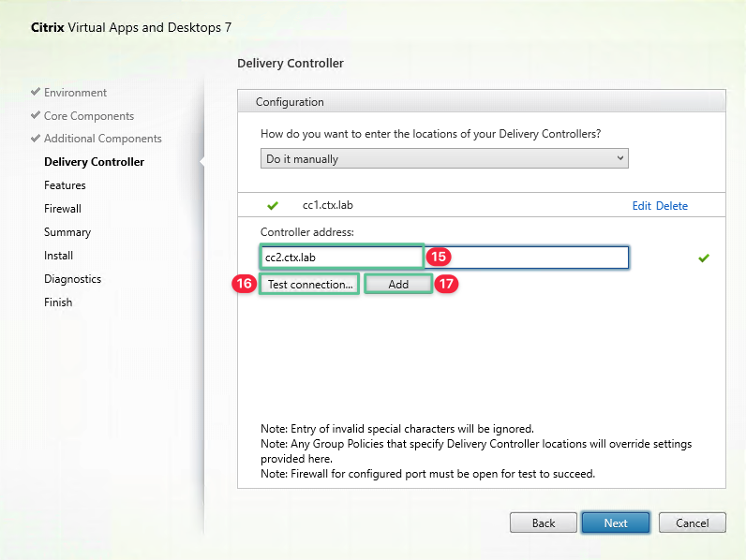The width and height of the screenshot is (746, 560).
Task: Select the Firewall step in sidebar
Action: tap(63, 209)
